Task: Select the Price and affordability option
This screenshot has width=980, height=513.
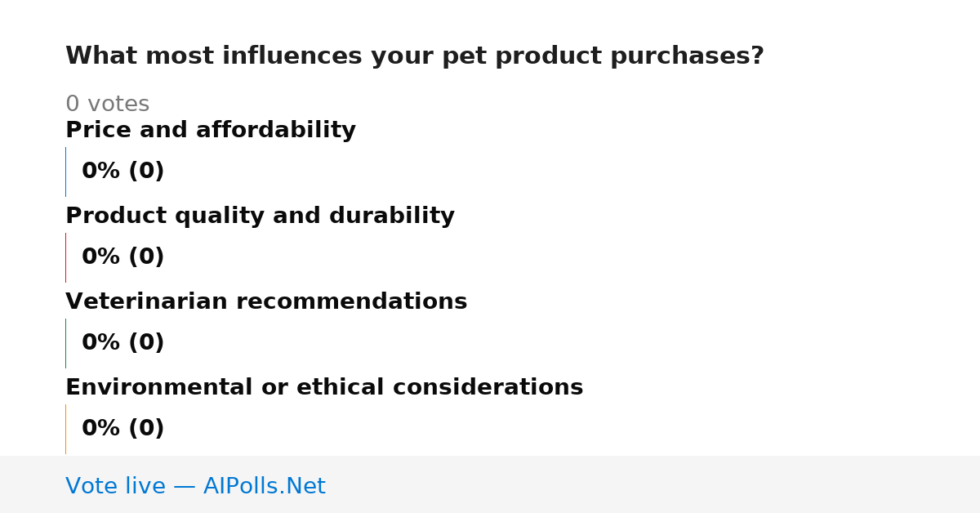Action: 211,131
